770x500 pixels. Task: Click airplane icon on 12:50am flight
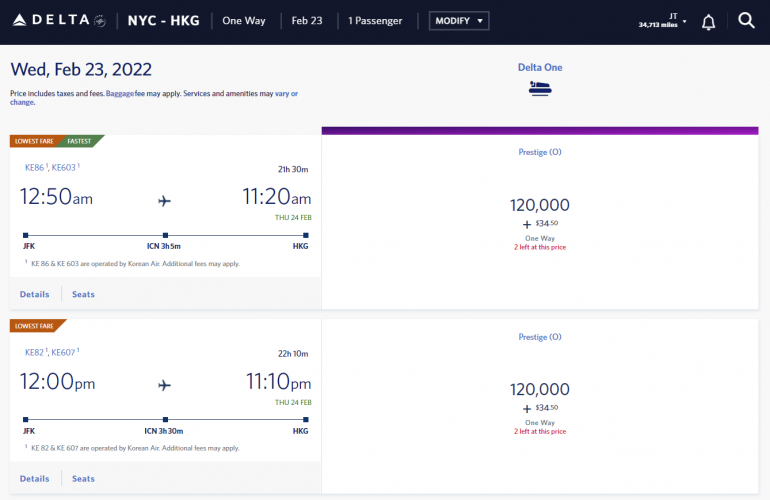(x=165, y=200)
